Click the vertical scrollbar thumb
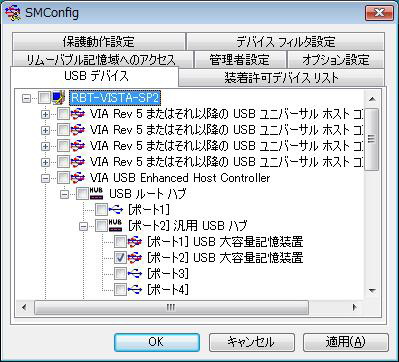This screenshot has height=362, width=399. 372,139
